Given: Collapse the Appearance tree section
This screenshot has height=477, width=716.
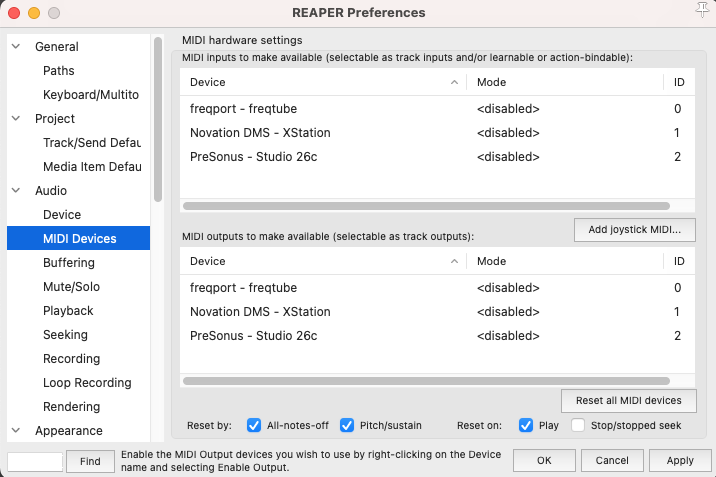Looking at the screenshot, I should point(16,430).
